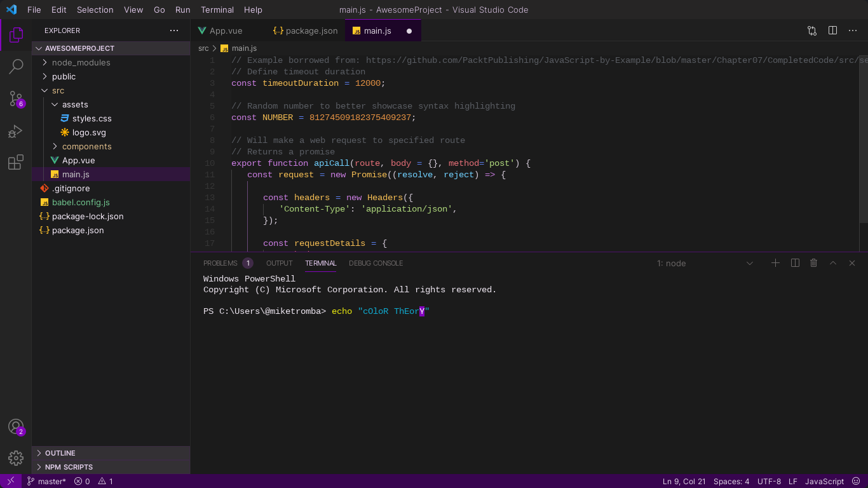Screen dimensions: 868x488
Task: Switch to the PROBLEMS panel tab
Action: pyautogui.click(x=220, y=263)
